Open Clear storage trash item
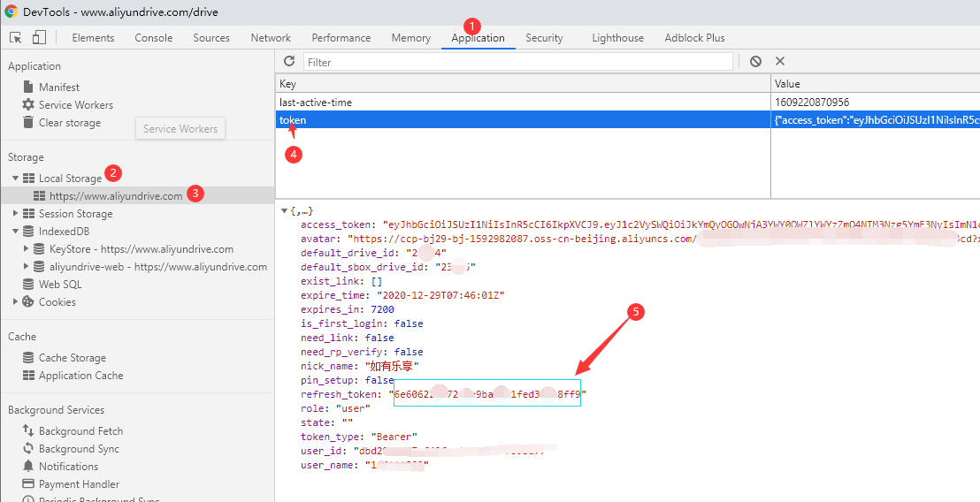 [69, 123]
